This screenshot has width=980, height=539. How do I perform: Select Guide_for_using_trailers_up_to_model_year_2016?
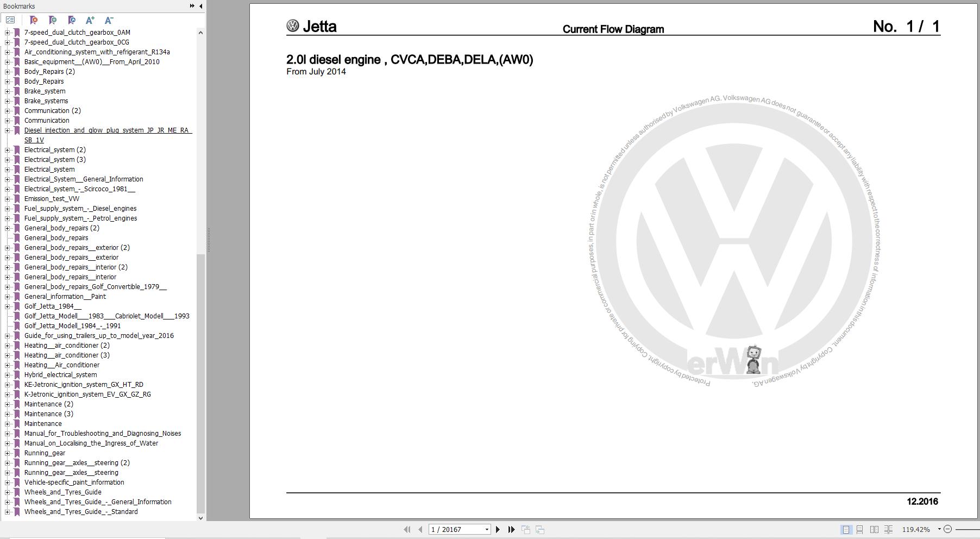coord(99,336)
